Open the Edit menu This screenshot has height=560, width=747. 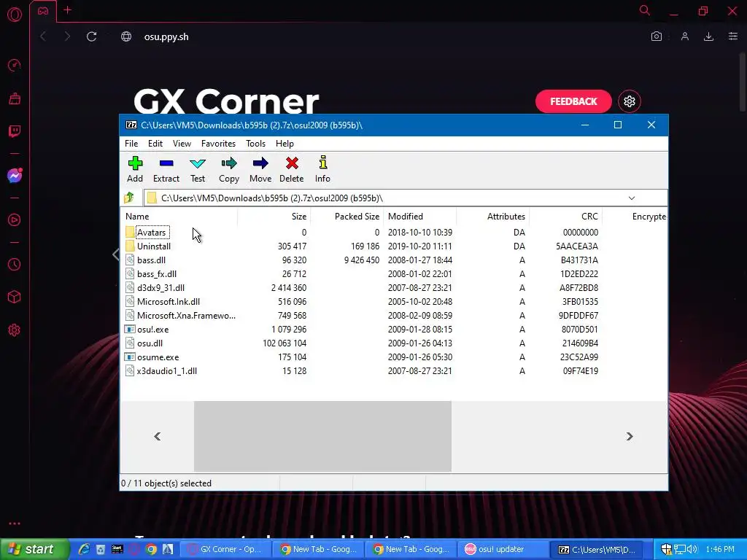coord(155,144)
